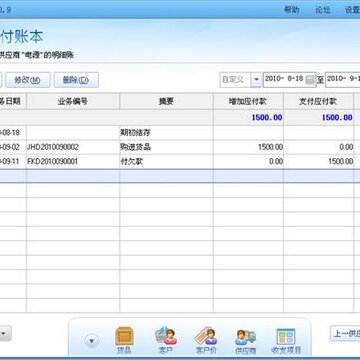Open the 供应商 supplier icon
Viewport: 360px width, 360px height.
click(246, 341)
